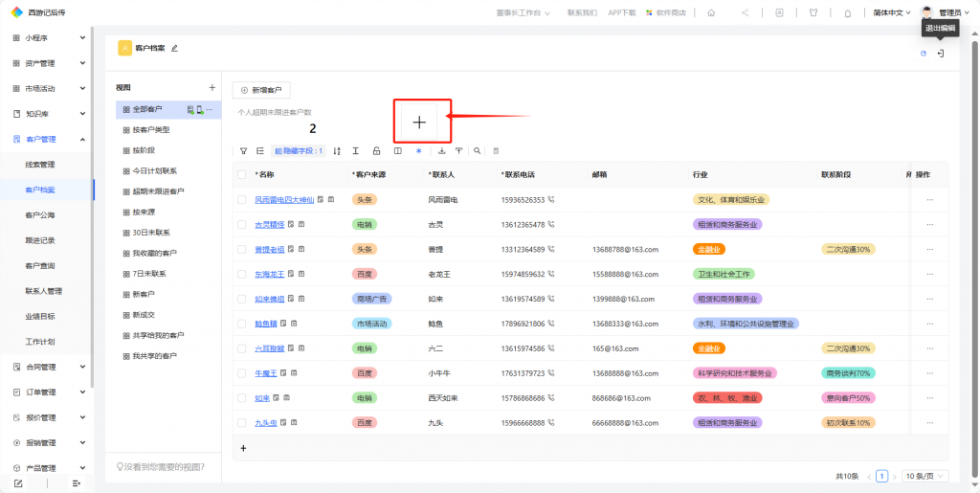
Task: Add a new view with plus icon
Action: pos(212,87)
